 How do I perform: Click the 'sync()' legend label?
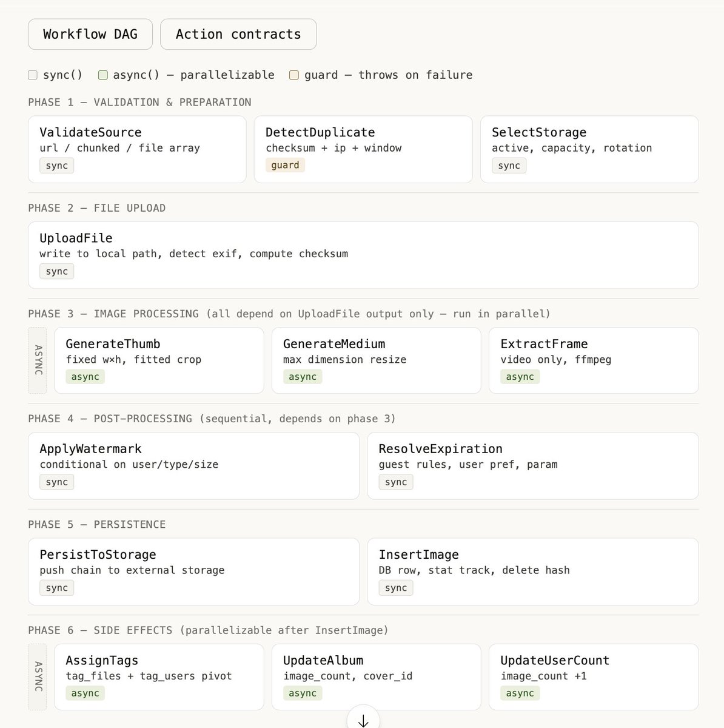[62, 75]
